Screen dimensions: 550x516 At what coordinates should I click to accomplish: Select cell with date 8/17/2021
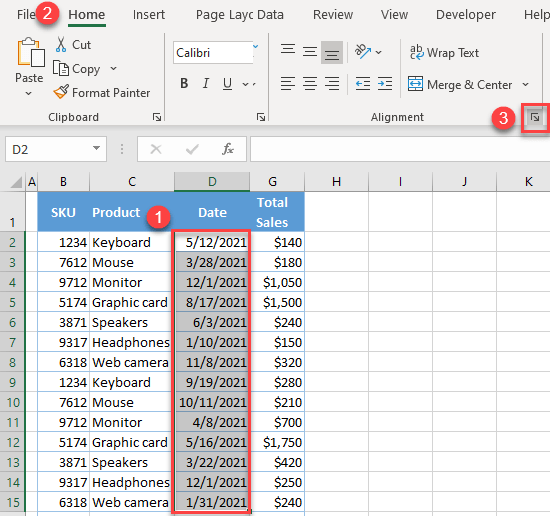click(212, 302)
